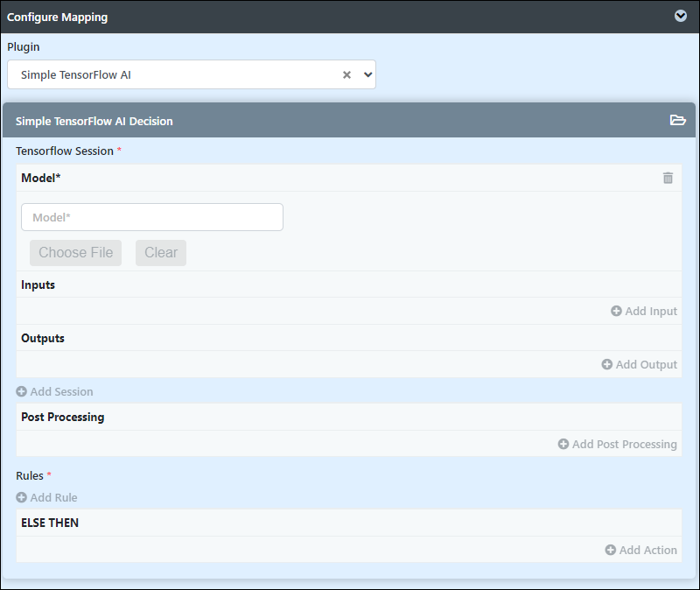This screenshot has width=700, height=590.
Task: Clear the selected plugin with the X
Action: 346,74
